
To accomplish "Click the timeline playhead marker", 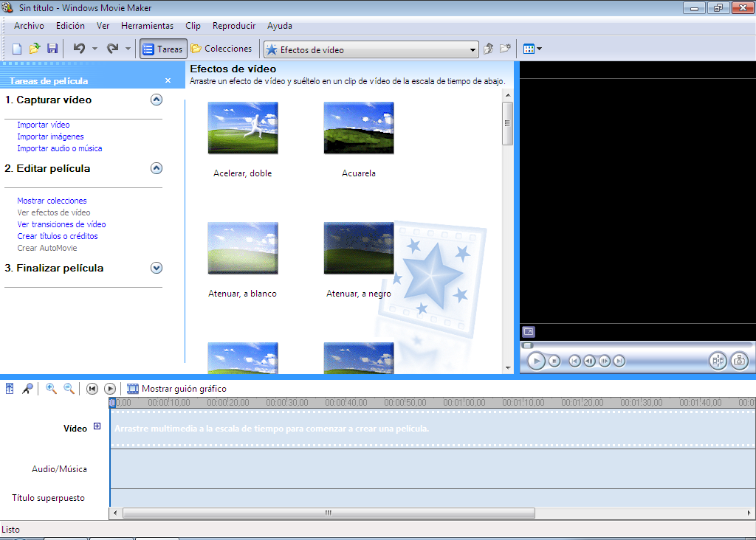I will (x=112, y=403).
